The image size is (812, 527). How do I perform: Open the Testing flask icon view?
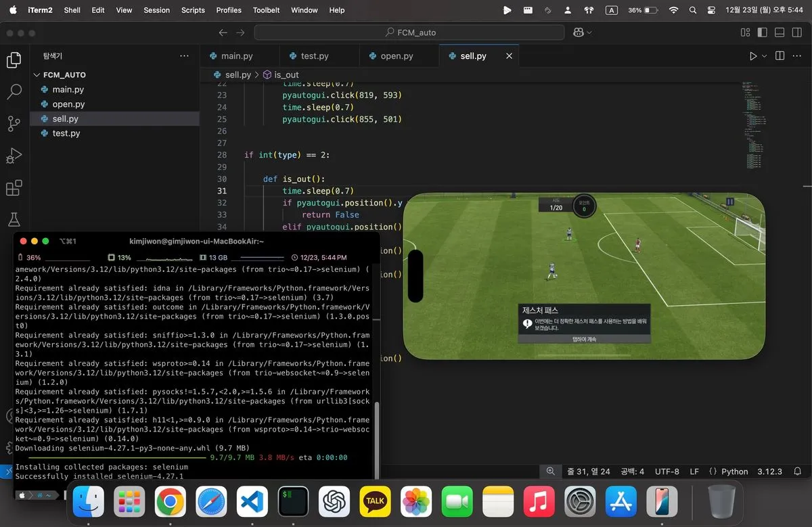14,219
